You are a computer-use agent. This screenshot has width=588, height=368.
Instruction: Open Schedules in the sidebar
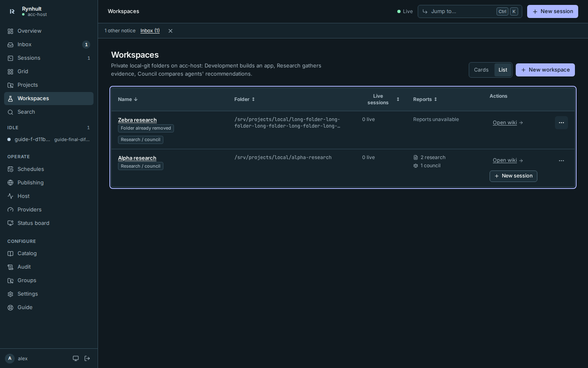coord(49,169)
